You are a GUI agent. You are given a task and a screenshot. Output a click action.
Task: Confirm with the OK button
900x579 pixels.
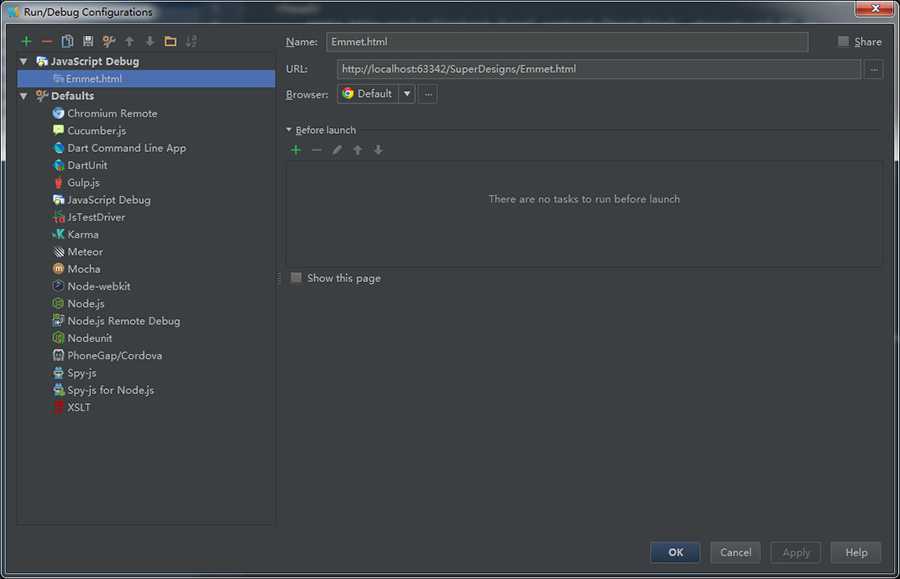pos(675,552)
